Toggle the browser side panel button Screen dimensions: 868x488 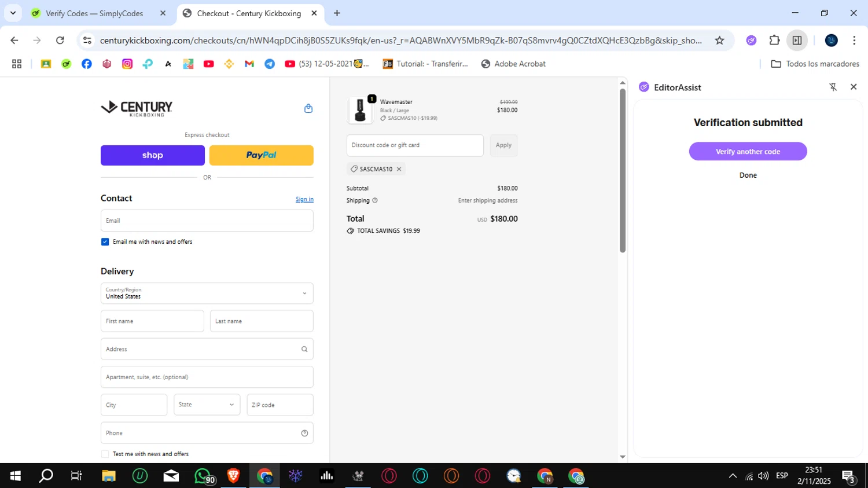[797, 41]
